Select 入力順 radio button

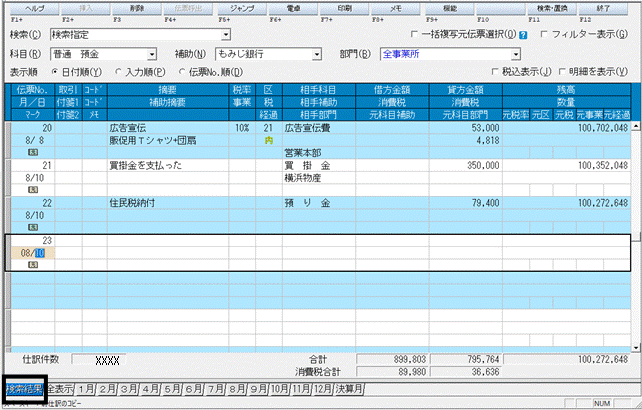pyautogui.click(x=118, y=72)
